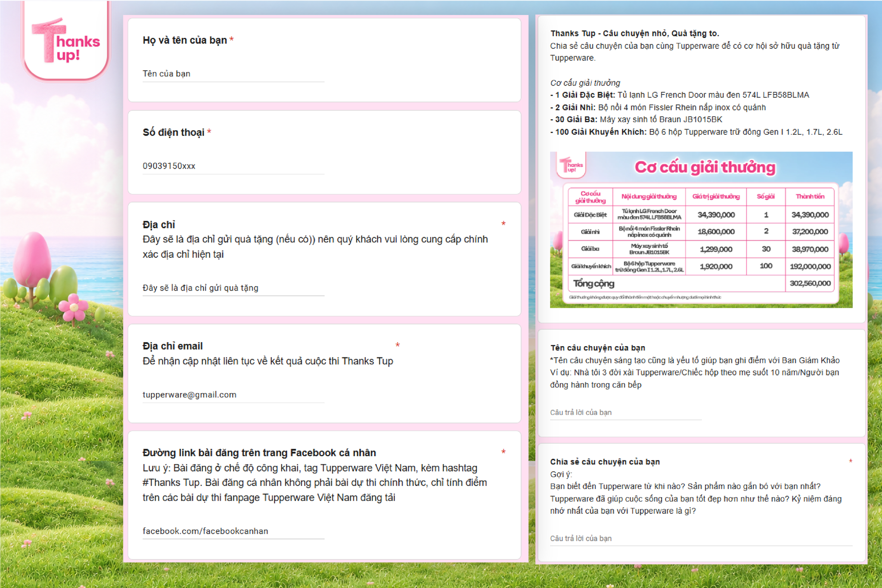
Task: Click the 'Lưu ý: Bài đăng ở chế độ công khai' note
Action: point(315,483)
